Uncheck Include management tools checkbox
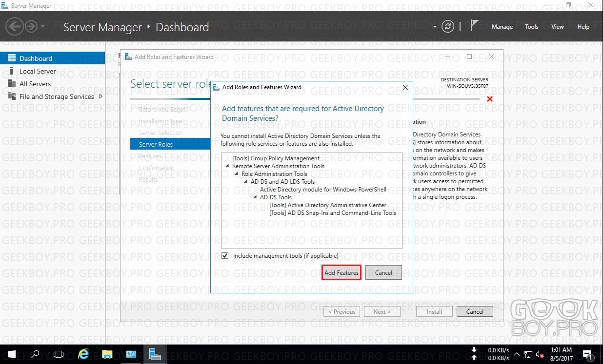This screenshot has height=364, width=603. pyautogui.click(x=225, y=256)
